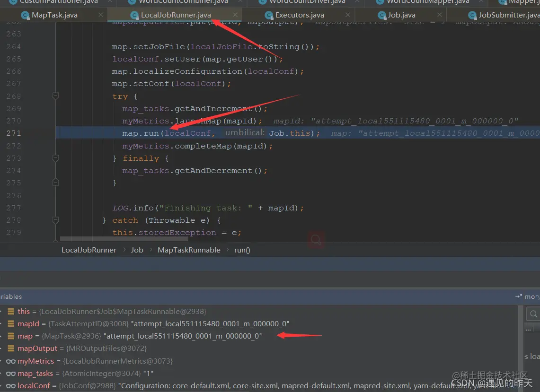Toggle the fold marker at line 278

pyautogui.click(x=55, y=220)
